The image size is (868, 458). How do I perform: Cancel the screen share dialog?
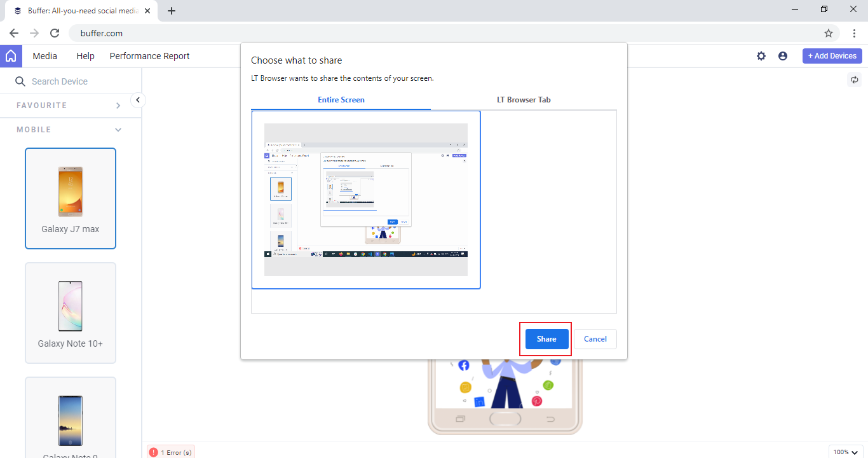595,339
